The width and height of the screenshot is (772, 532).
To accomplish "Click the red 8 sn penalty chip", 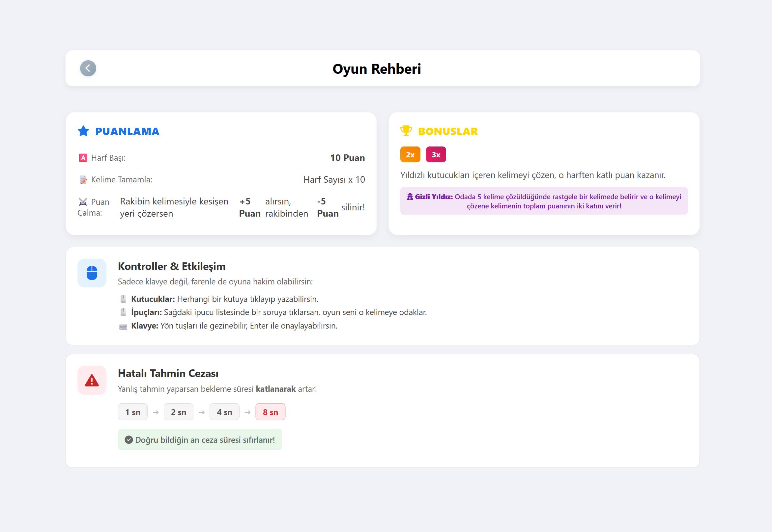I will 270,412.
